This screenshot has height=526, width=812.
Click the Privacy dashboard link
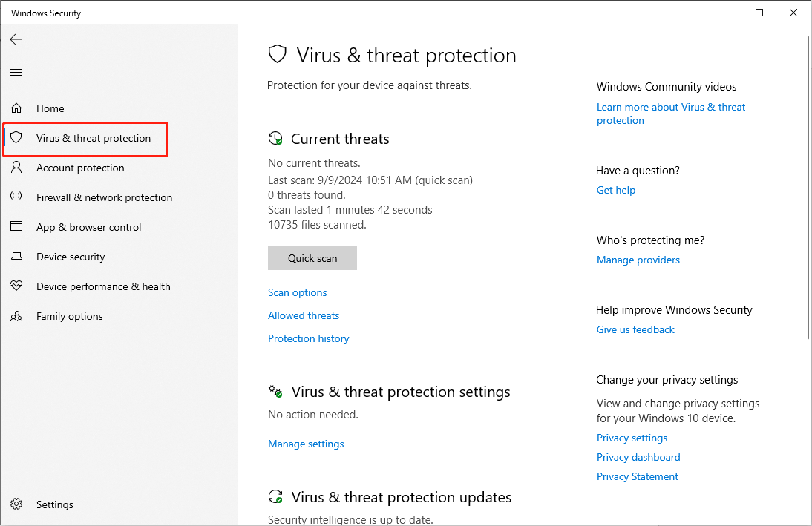638,457
